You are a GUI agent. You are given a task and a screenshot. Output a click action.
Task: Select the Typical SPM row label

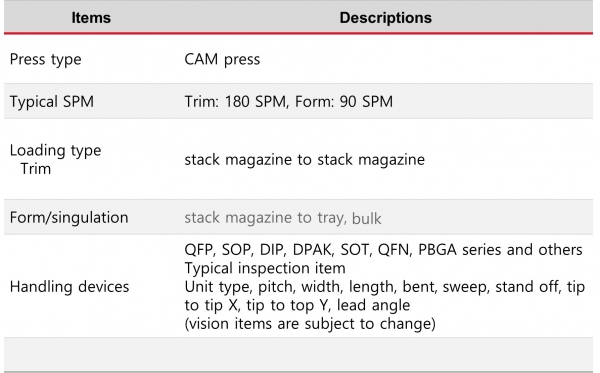(x=52, y=102)
